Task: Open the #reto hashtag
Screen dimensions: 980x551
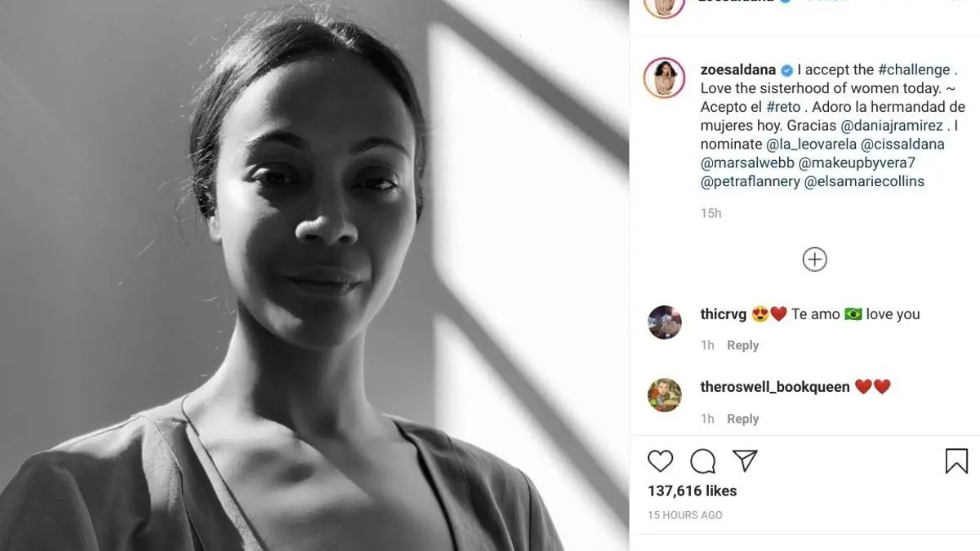Action: tap(783, 107)
